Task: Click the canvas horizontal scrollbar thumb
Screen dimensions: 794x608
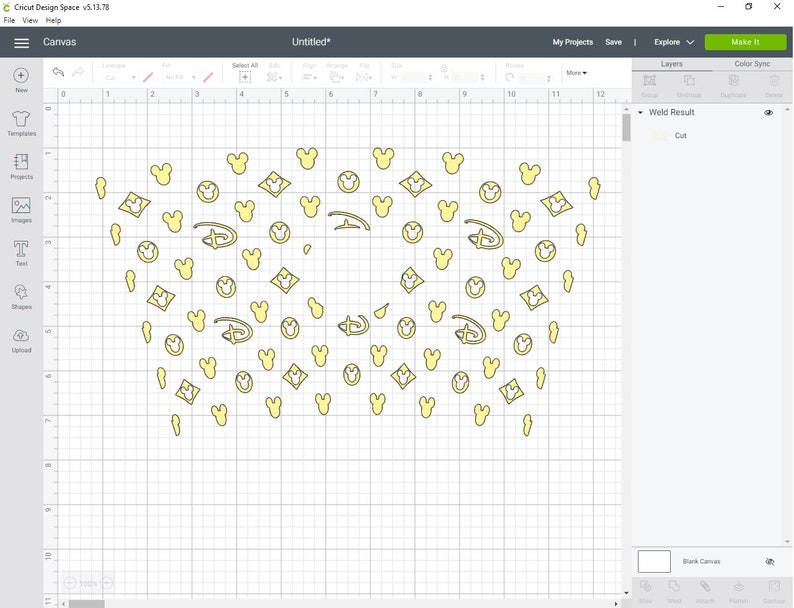Action: pyautogui.click(x=87, y=604)
